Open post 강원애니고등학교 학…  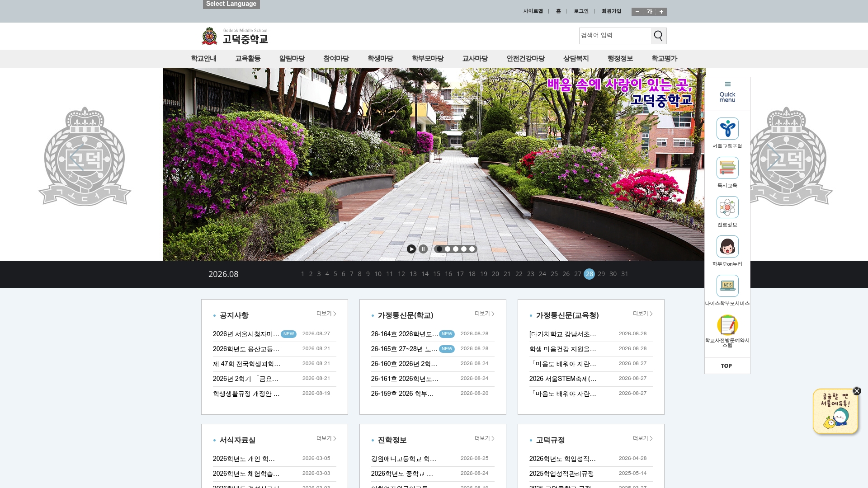[404, 459]
